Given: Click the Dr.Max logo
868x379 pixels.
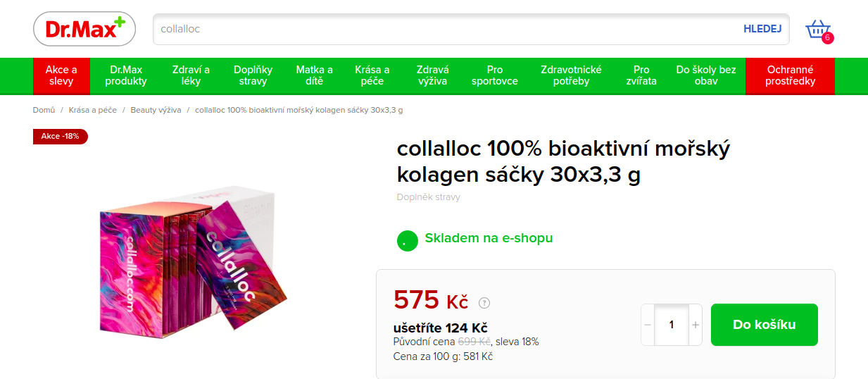Looking at the screenshot, I should 84,29.
